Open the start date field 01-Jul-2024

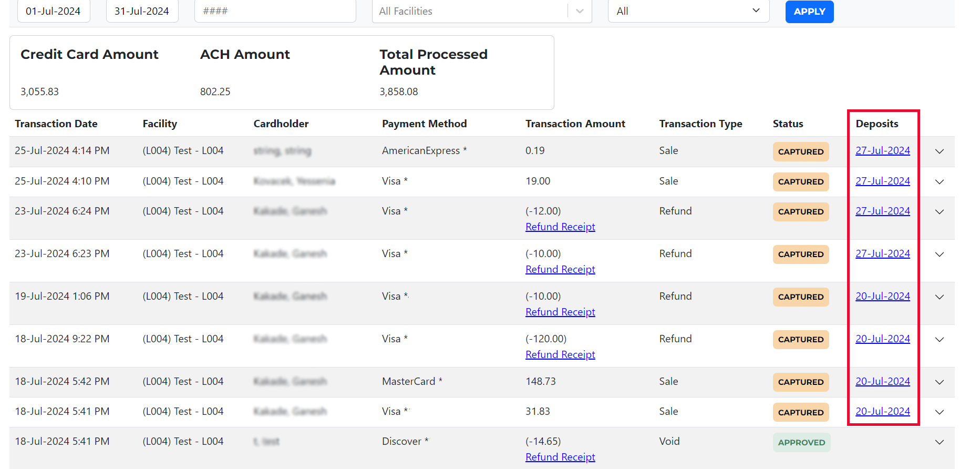click(54, 11)
